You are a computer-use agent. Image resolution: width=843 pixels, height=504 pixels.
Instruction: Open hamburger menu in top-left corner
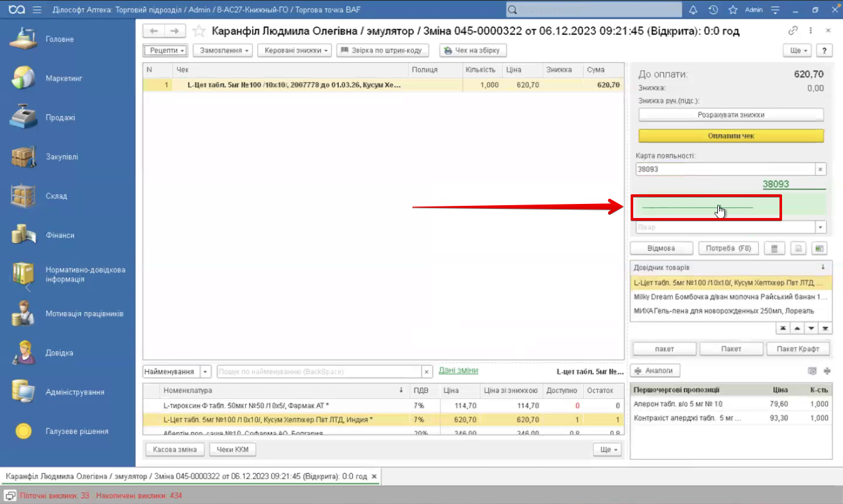[x=37, y=10]
